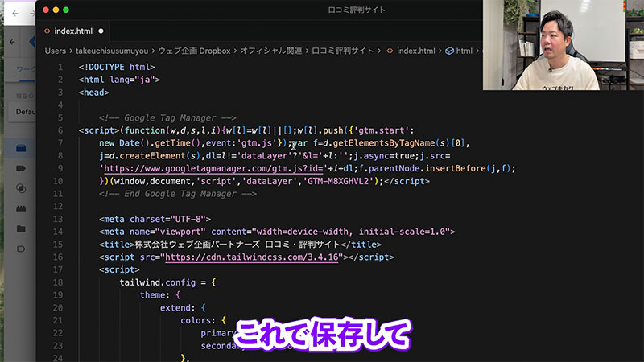Click the html symbol breadcrumb
644x362 pixels.
464,51
